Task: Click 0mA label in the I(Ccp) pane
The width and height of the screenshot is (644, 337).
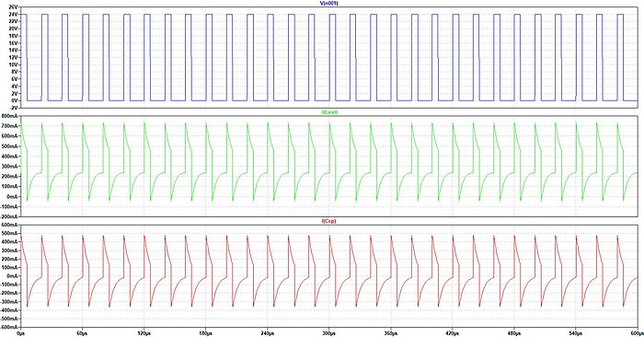Action: [x=12, y=276]
